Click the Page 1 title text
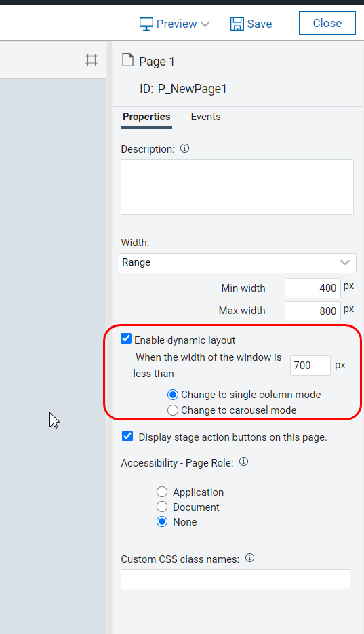 click(x=157, y=62)
